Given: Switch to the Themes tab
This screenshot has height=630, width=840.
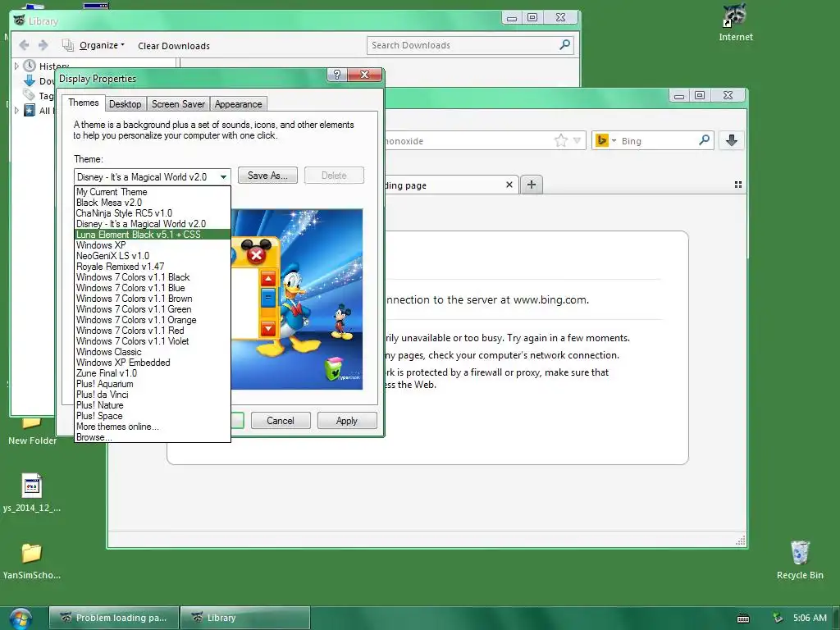Looking at the screenshot, I should (83, 103).
